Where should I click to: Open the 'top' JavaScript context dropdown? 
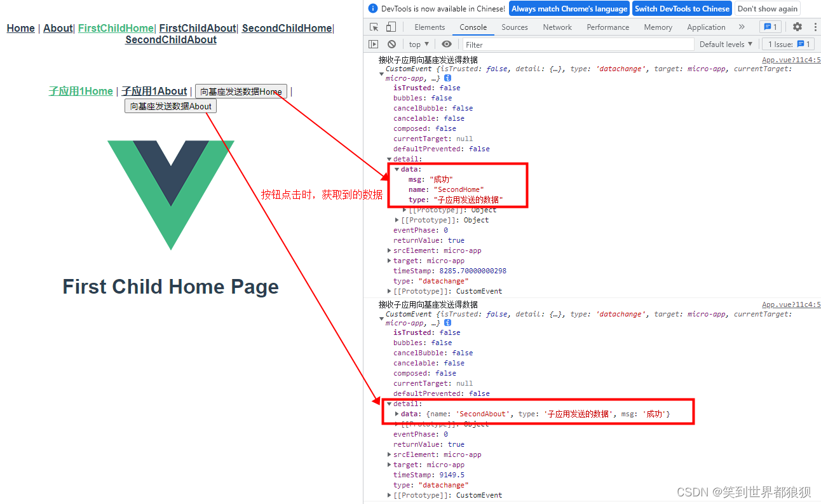(x=419, y=44)
